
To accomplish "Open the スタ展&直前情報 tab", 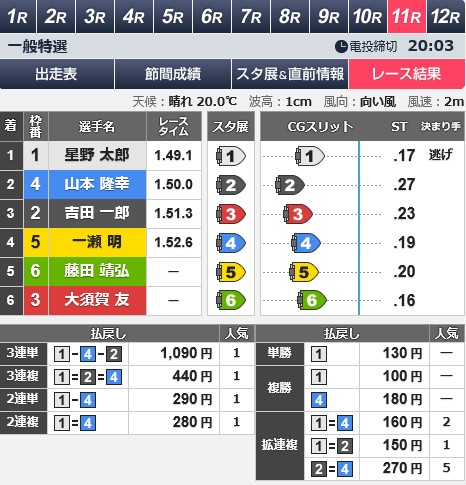I will point(290,74).
